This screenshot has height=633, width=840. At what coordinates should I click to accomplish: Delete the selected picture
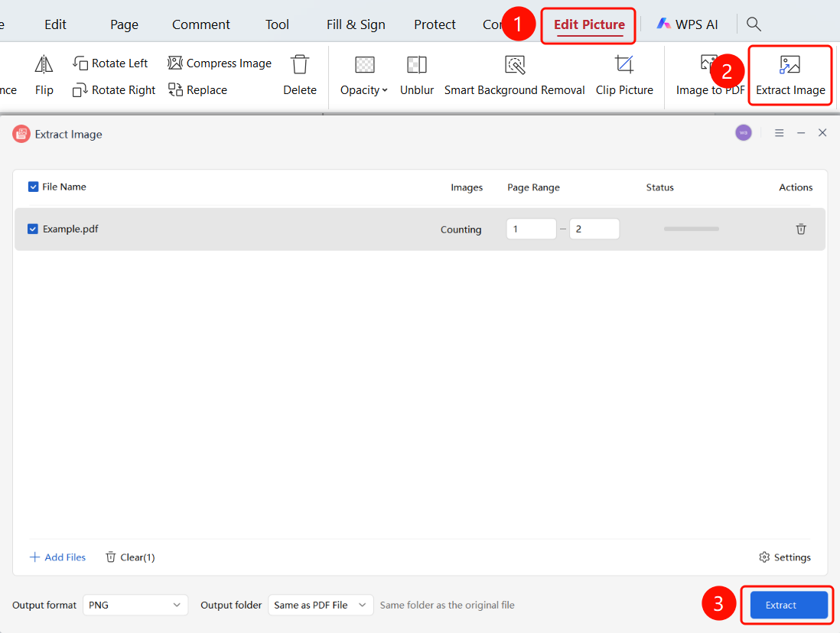300,76
